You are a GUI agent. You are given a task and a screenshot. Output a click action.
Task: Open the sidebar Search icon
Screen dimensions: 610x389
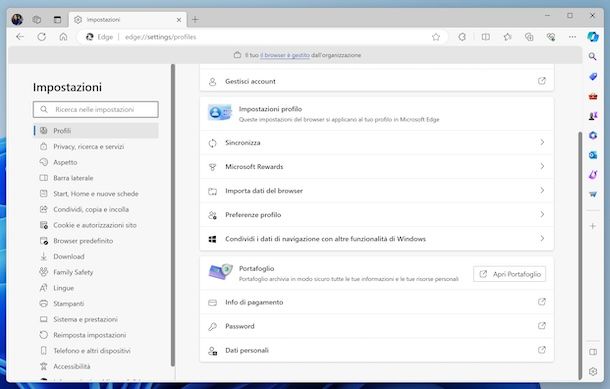(x=592, y=57)
